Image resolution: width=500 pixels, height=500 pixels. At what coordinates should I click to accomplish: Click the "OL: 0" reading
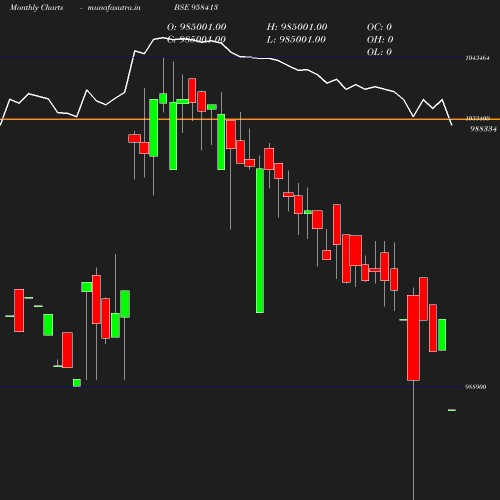click(379, 52)
